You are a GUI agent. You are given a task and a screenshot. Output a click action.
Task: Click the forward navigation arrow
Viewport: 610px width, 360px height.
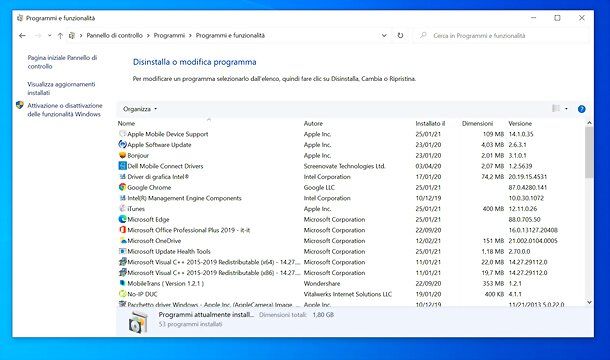pyautogui.click(x=38, y=35)
